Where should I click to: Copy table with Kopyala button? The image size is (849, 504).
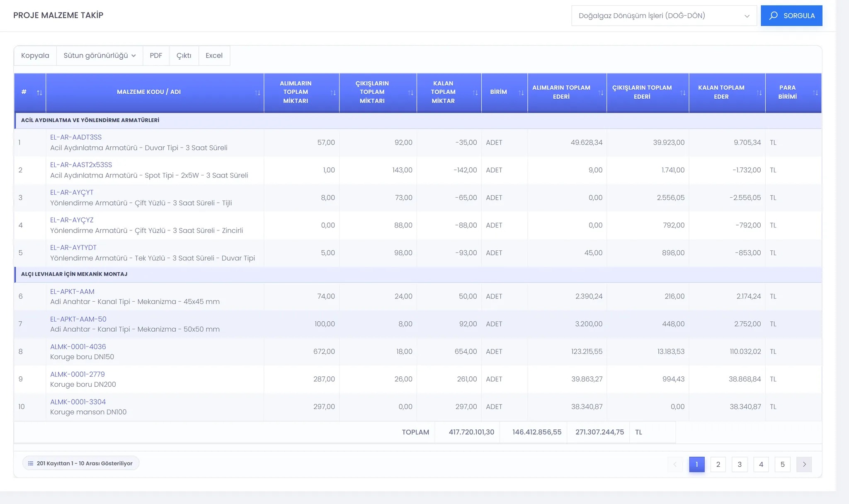coord(35,56)
